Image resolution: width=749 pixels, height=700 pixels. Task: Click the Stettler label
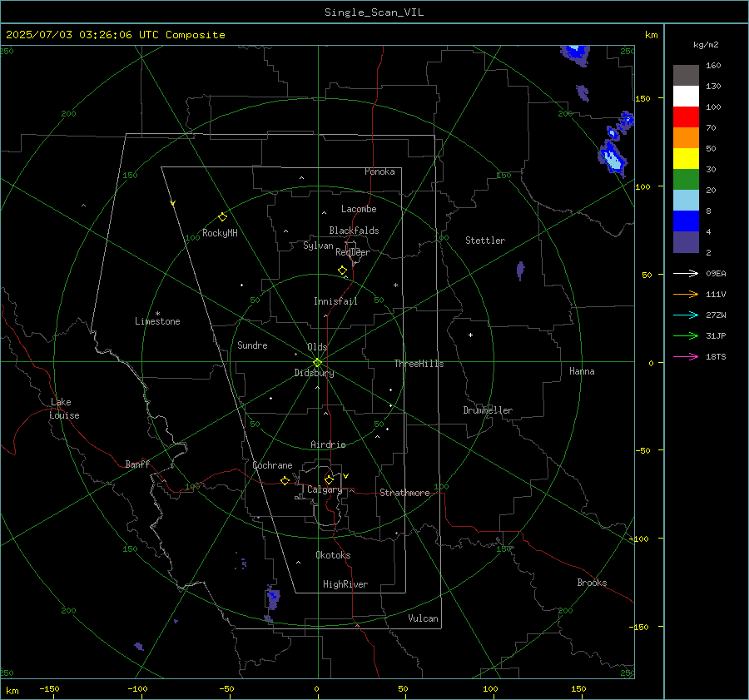point(485,241)
